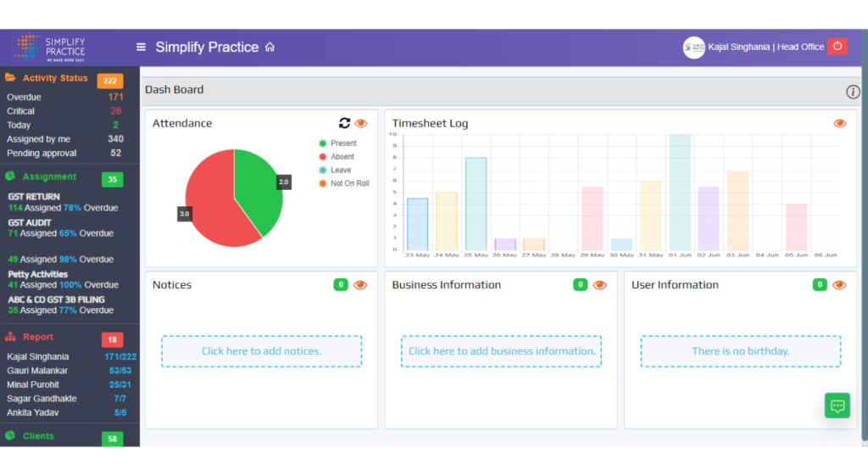Select the Today activity row

click(64, 126)
